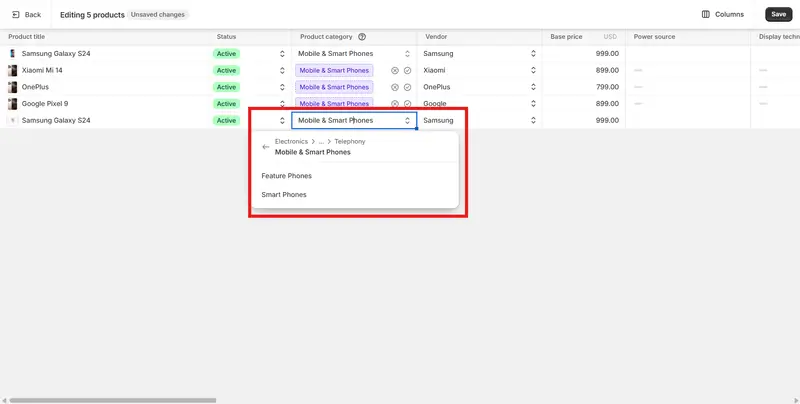The width and height of the screenshot is (800, 404).
Task: Click the Active badge in OnePlus row
Action: pyautogui.click(x=227, y=87)
